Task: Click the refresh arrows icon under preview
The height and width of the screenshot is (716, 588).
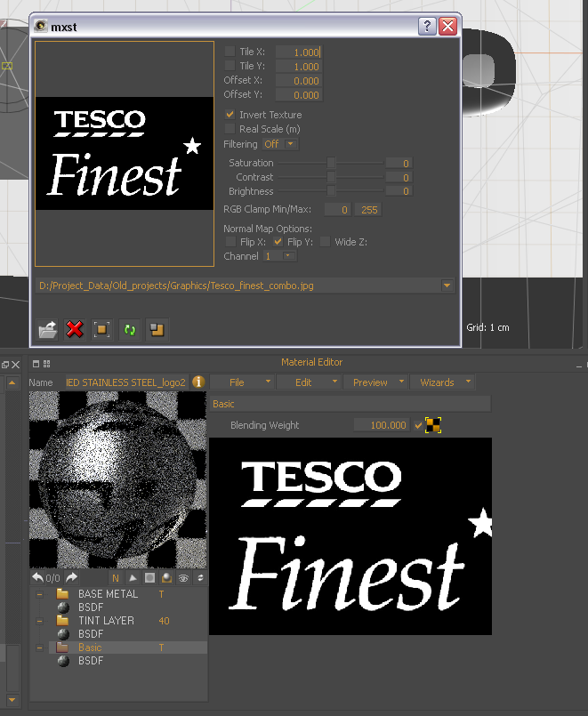Action: (200, 578)
